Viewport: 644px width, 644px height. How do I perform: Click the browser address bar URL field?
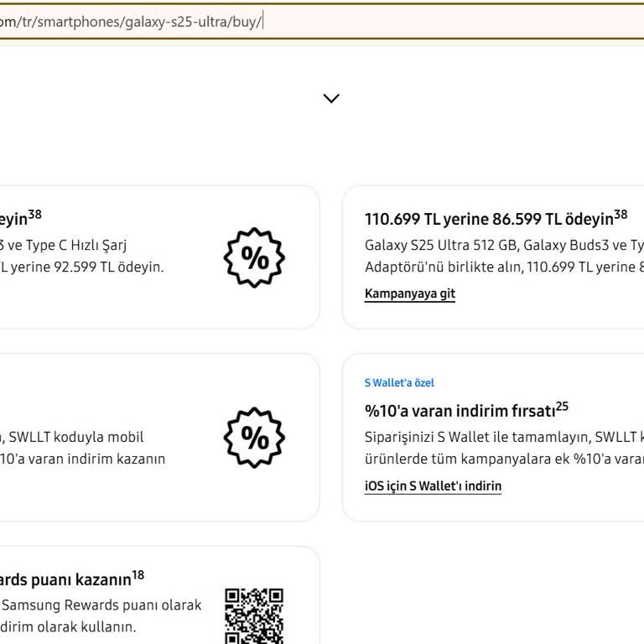[x=322, y=21]
